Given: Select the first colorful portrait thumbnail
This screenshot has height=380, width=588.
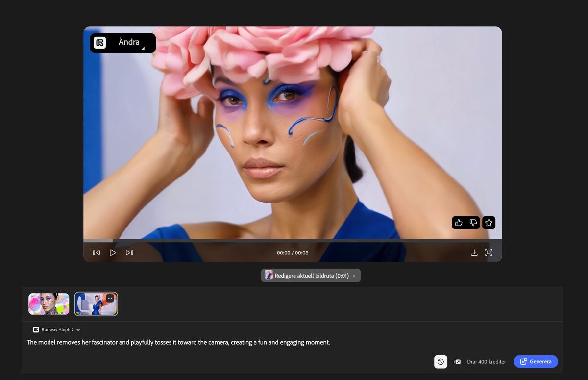Looking at the screenshot, I should pos(49,304).
